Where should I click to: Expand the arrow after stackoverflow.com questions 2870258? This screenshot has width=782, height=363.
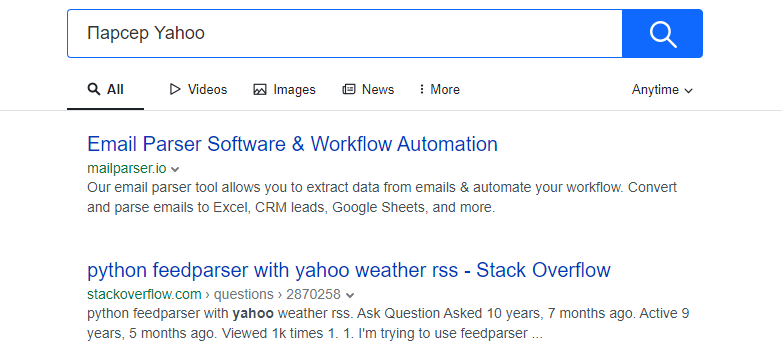tap(350, 295)
